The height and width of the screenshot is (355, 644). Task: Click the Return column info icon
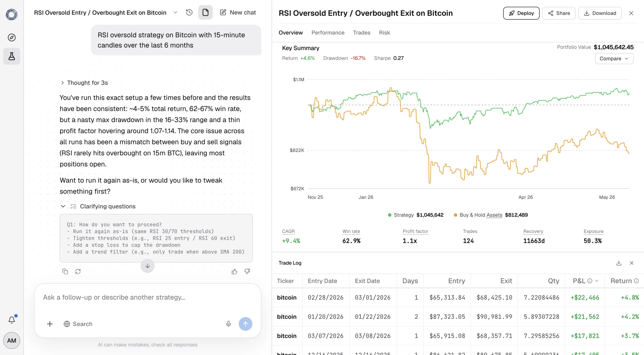pyautogui.click(x=636, y=281)
